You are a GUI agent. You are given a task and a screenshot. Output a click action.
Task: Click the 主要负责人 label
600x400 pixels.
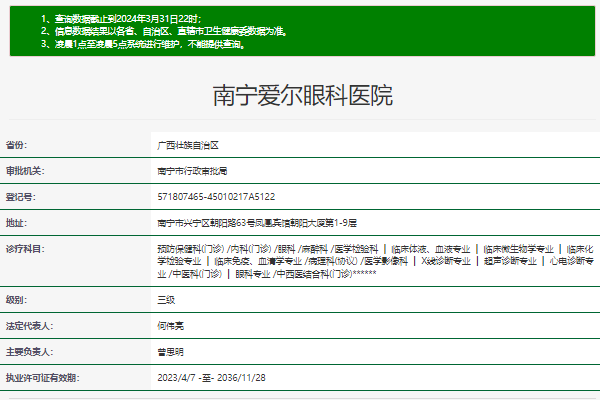(29, 352)
